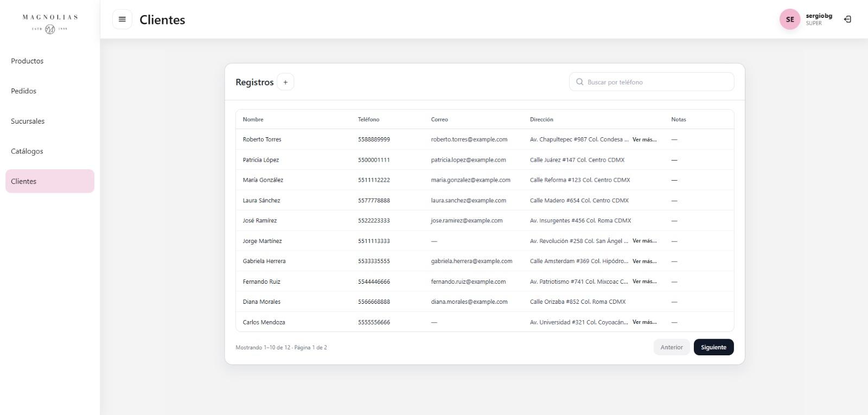Click the logout icon next to sergiobg

click(x=847, y=20)
